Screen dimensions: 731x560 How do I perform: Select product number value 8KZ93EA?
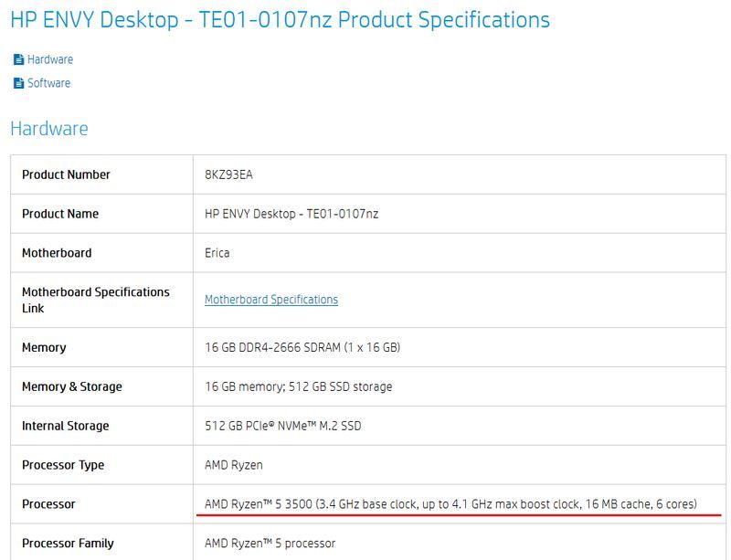click(228, 174)
